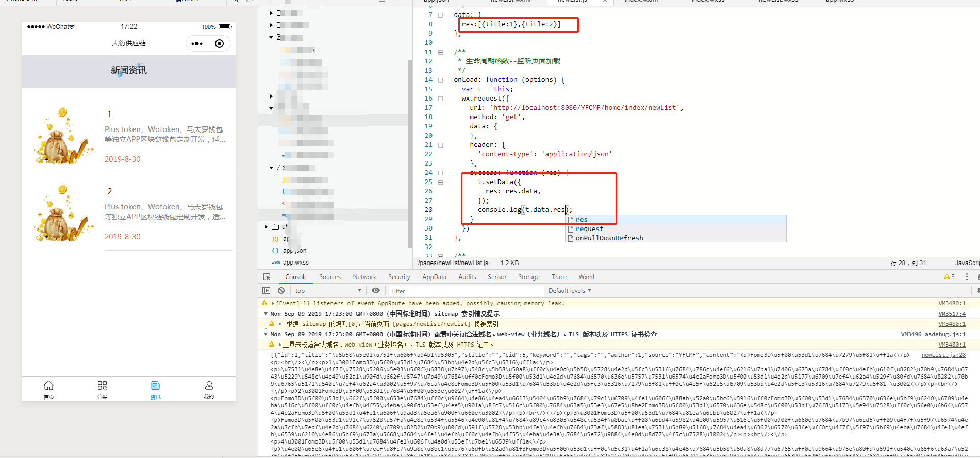
Task: Open the mini program capsule three-dots menu
Action: click(x=197, y=44)
